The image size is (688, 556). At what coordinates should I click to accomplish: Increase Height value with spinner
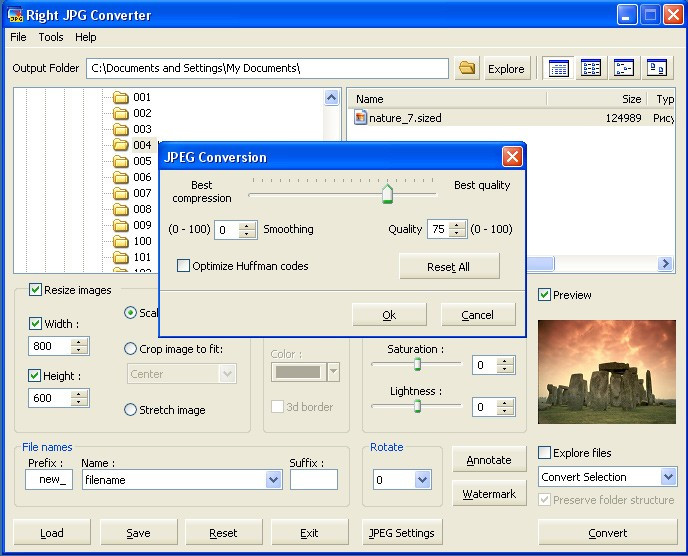[79, 394]
